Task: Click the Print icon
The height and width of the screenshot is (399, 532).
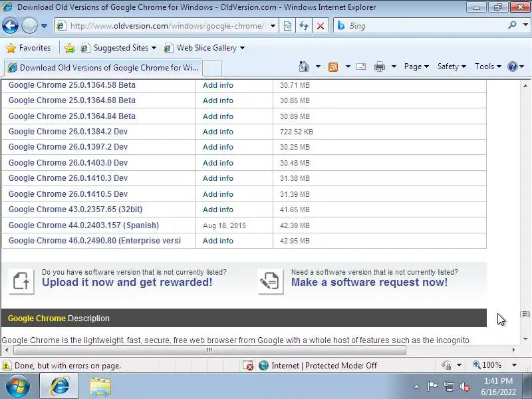Action: [x=379, y=66]
